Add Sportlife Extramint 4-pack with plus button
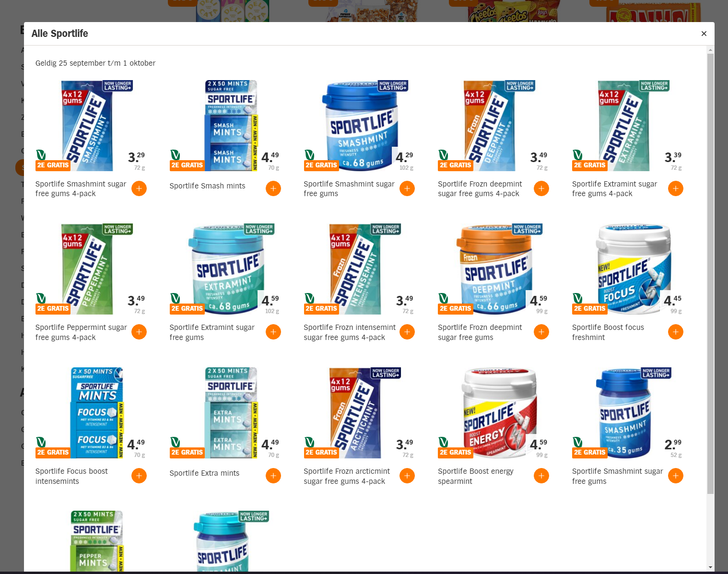This screenshot has height=574, width=728. click(x=675, y=188)
